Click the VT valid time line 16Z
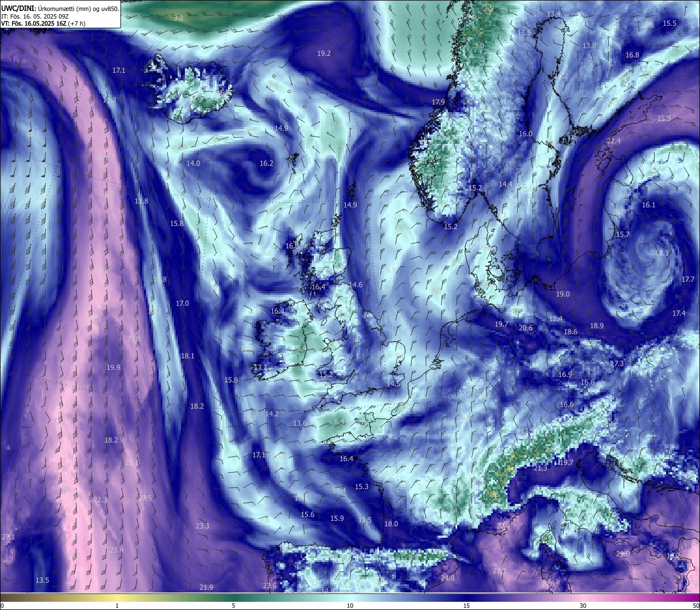This screenshot has height=610, width=700. (43, 24)
